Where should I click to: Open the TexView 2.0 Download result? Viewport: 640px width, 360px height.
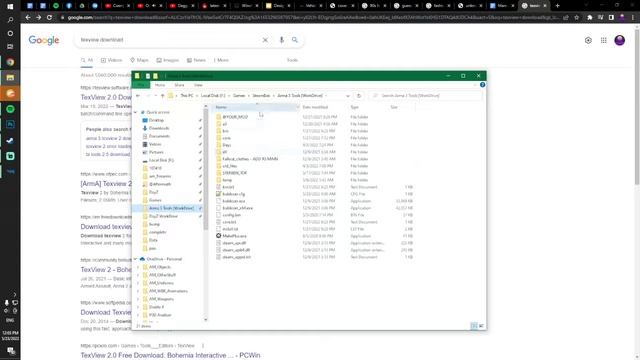click(106, 97)
